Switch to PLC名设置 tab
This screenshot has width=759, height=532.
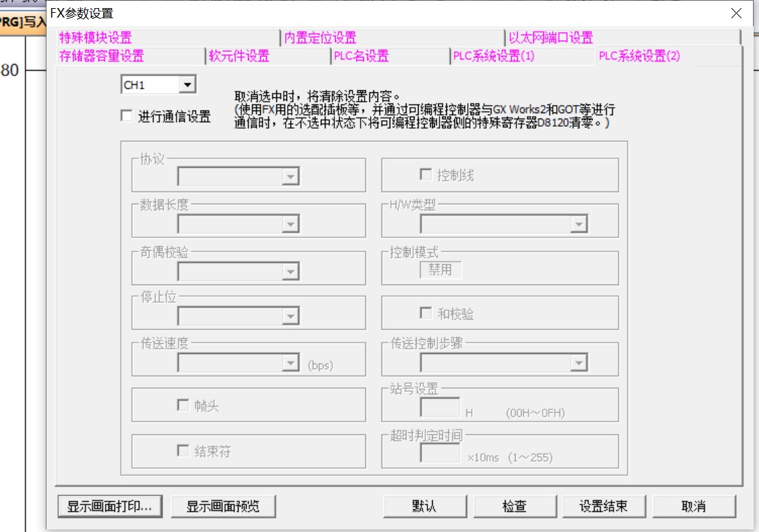pos(361,56)
